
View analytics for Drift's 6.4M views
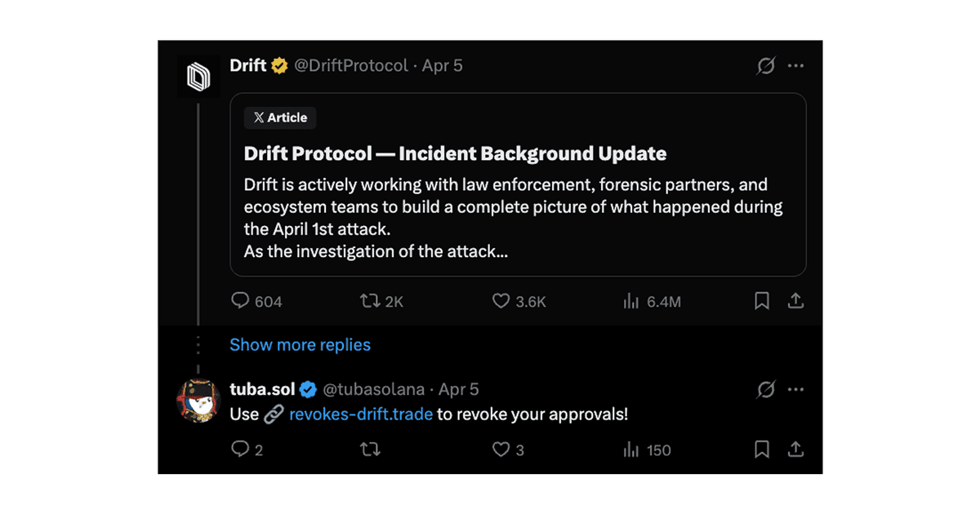click(x=651, y=301)
